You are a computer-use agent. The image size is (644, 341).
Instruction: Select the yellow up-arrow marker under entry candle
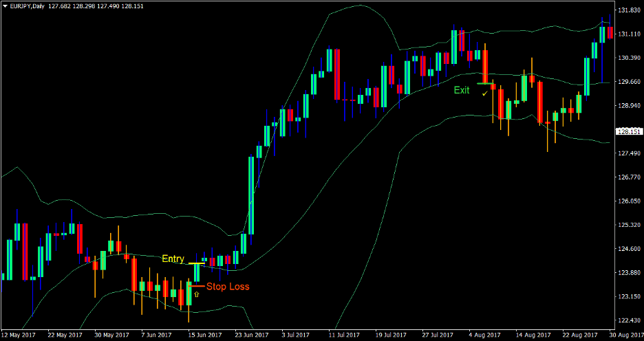(196, 294)
